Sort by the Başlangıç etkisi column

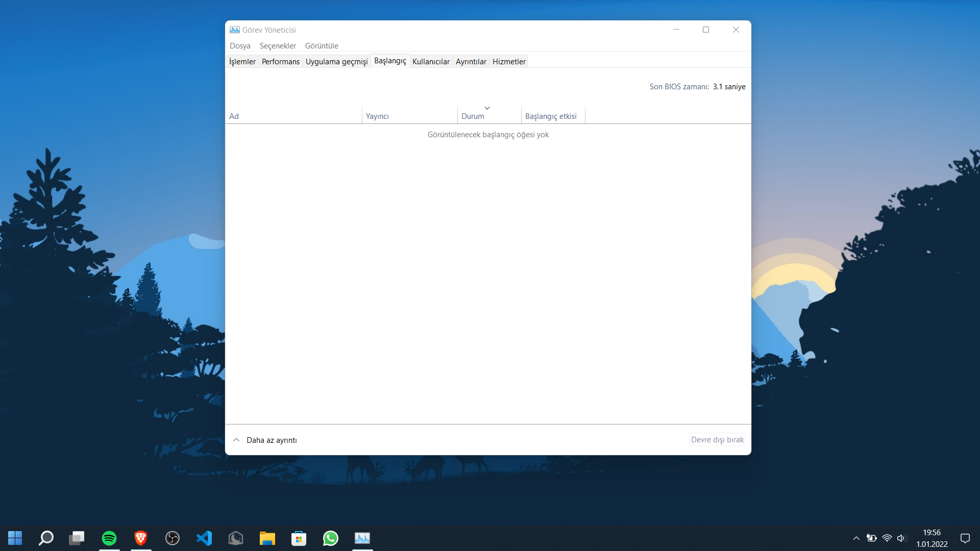[551, 116]
